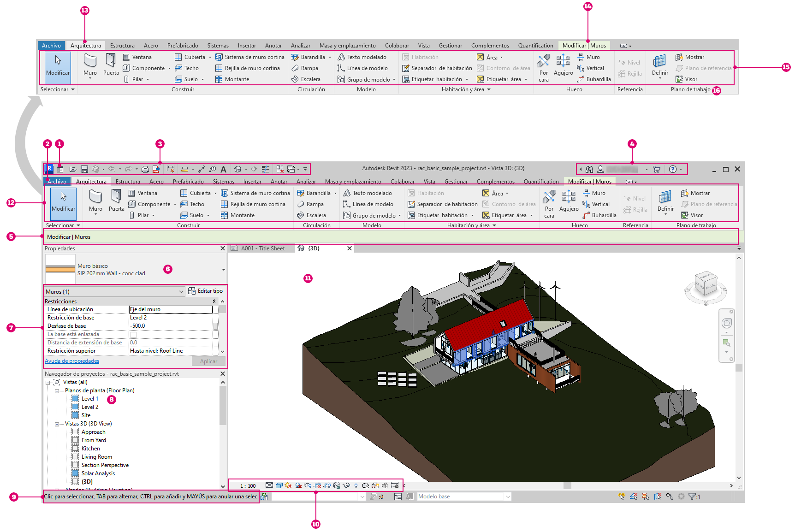Pick the Aligned Dimension tool in quick access toolbar

click(x=202, y=169)
